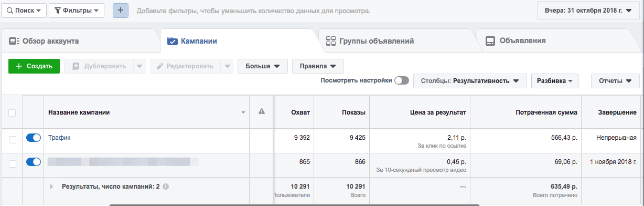Click the Объявления tab icon
The image size is (644, 206).
[x=490, y=41]
